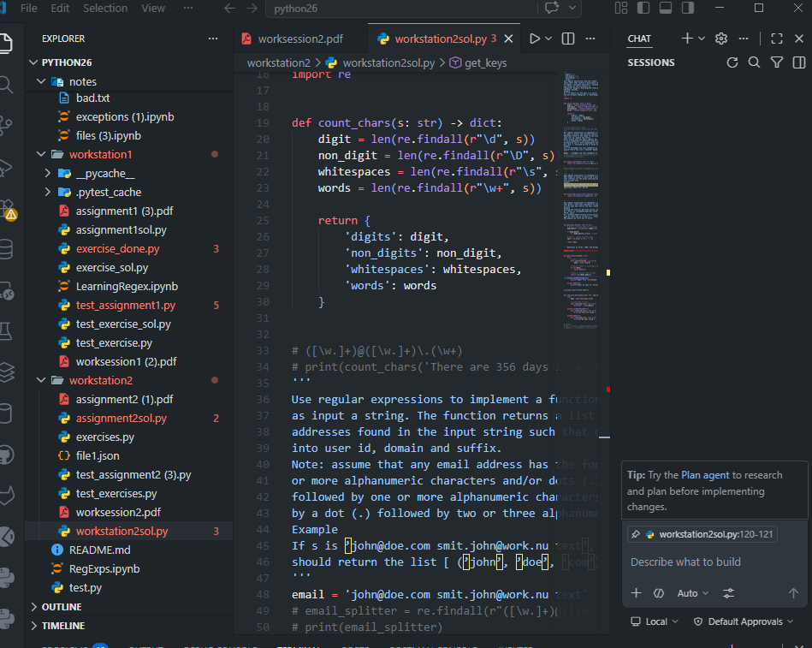Click get_keys breadcrumb item
812x648 pixels.
click(478, 62)
